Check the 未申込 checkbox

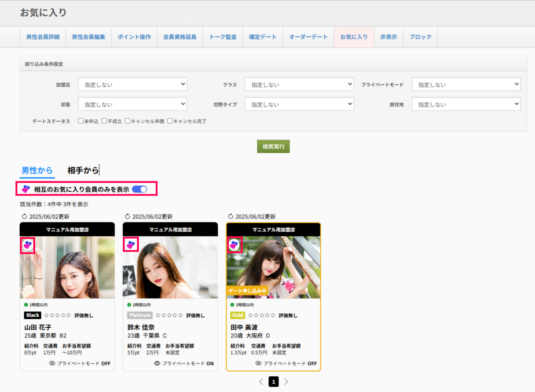coord(81,121)
